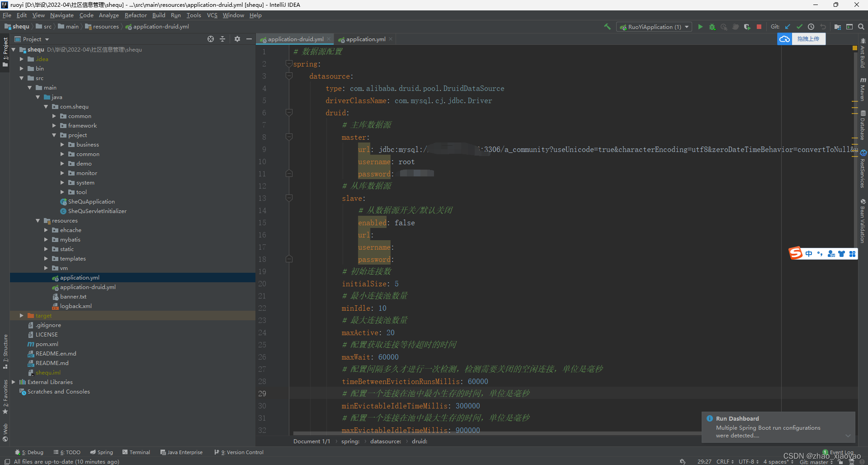Viewport: 868px width, 465px height.
Task: Expand the .idea folder
Action: click(x=21, y=59)
